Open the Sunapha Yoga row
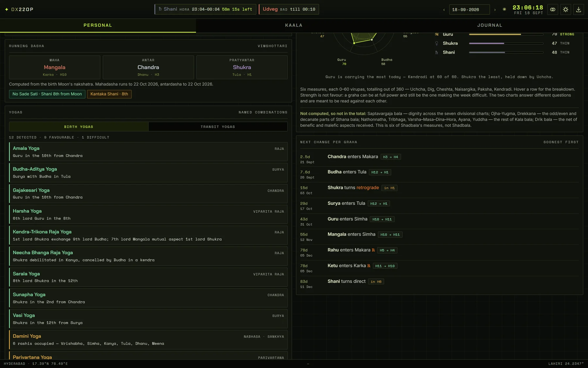 (x=148, y=298)
